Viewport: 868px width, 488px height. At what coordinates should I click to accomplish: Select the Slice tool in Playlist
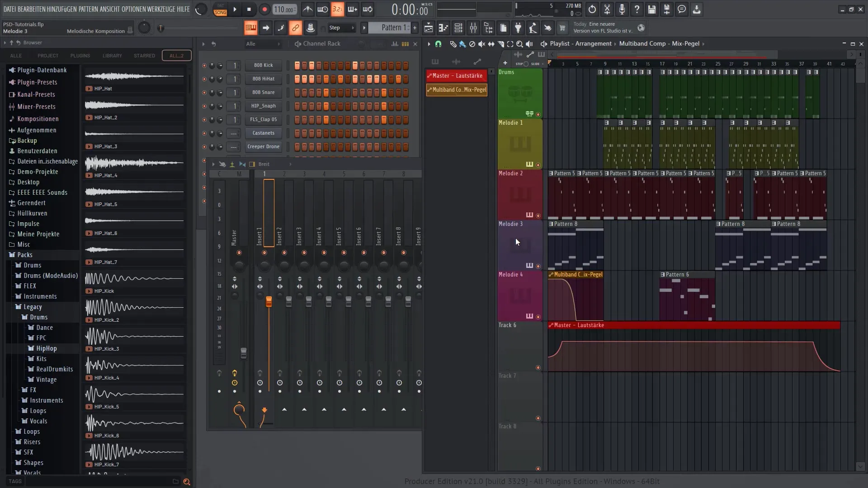click(501, 44)
